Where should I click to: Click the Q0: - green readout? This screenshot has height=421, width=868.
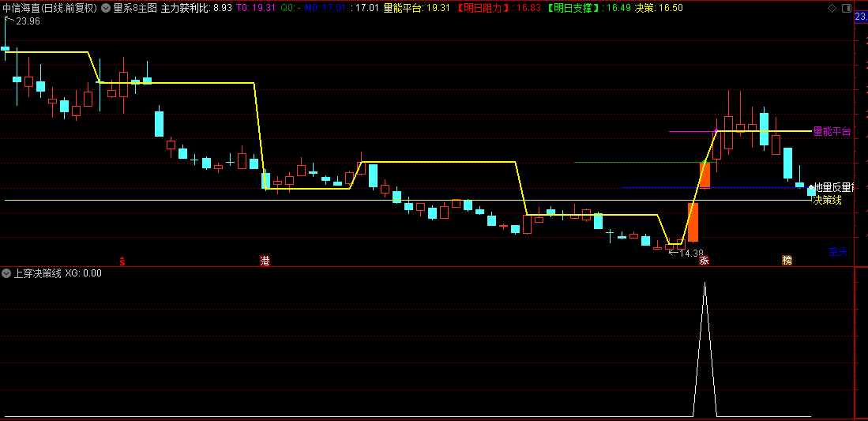tap(289, 8)
